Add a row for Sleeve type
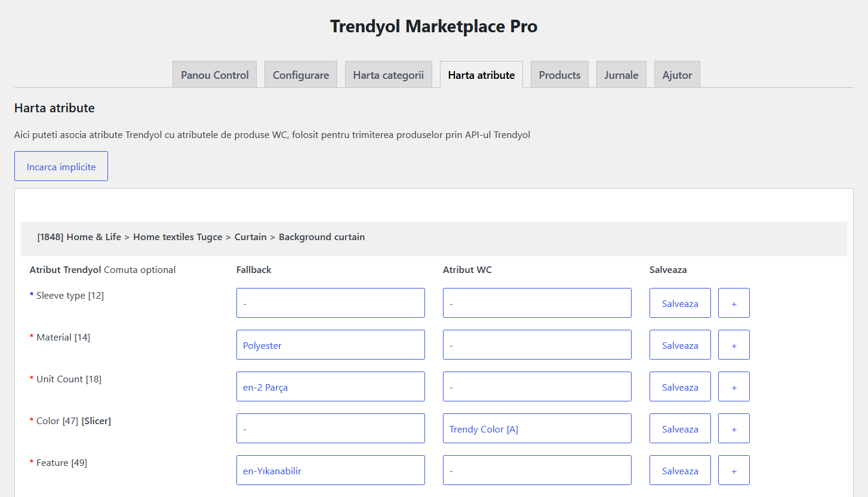 pos(734,303)
